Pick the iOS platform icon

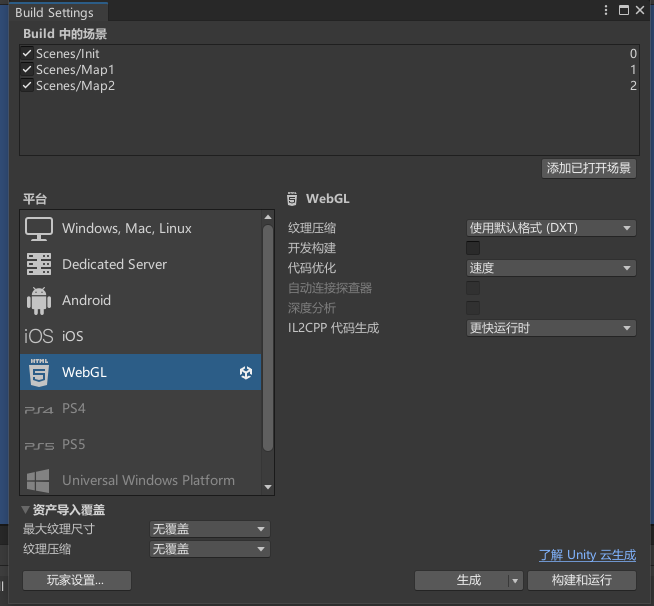[39, 336]
